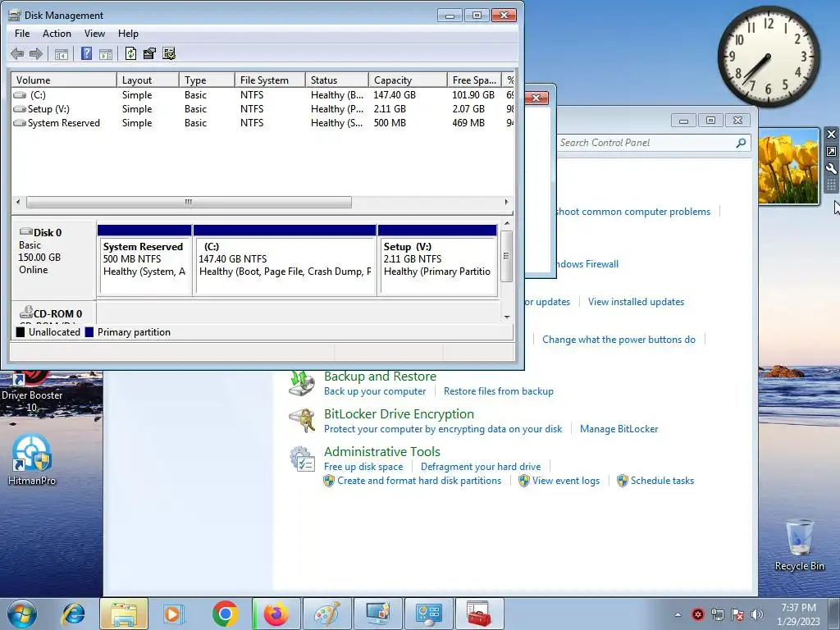Show hidden tray icons arrow
This screenshot has width=840, height=630.
pos(678,614)
